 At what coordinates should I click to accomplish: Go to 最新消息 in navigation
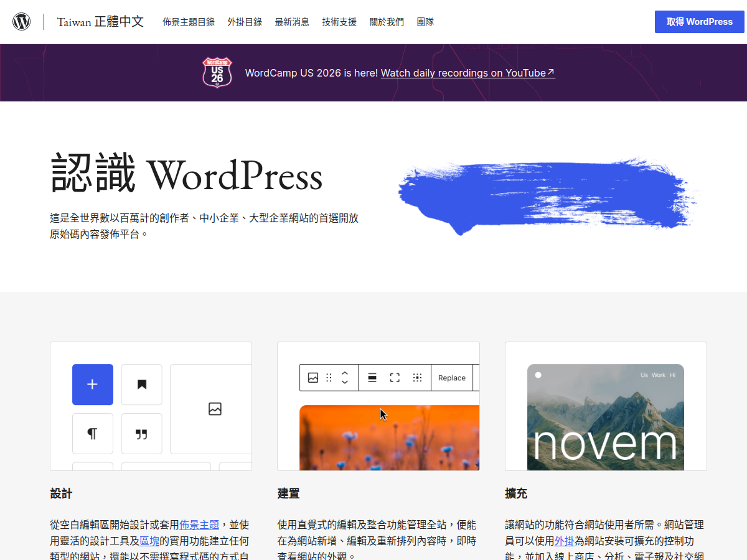coord(292,22)
